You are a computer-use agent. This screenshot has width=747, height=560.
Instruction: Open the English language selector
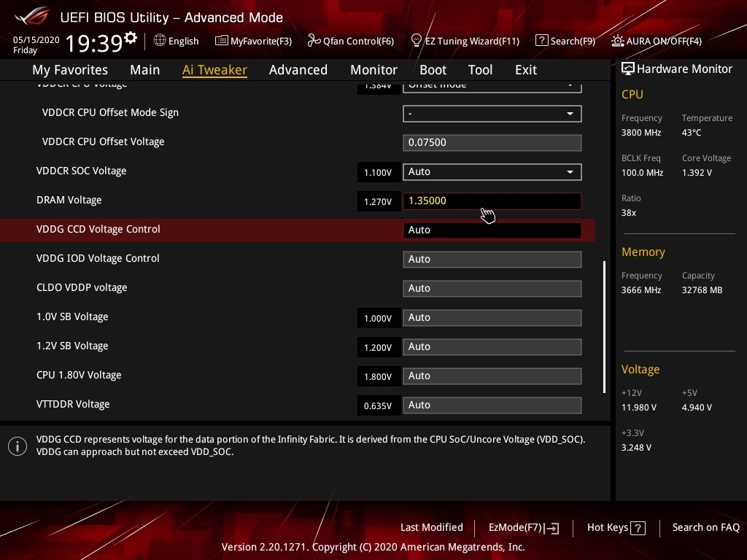177,41
